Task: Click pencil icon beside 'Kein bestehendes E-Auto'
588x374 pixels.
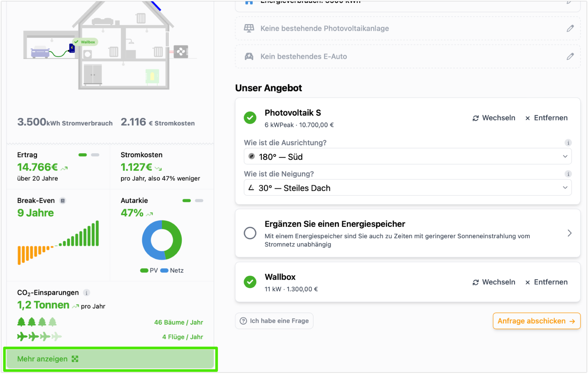Action: 570,56
